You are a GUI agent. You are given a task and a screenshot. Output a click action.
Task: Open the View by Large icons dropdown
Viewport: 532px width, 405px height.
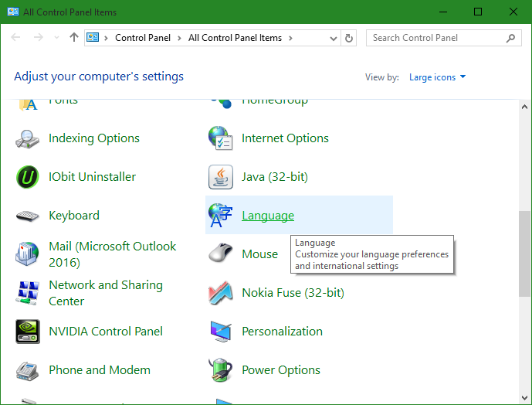click(x=437, y=77)
